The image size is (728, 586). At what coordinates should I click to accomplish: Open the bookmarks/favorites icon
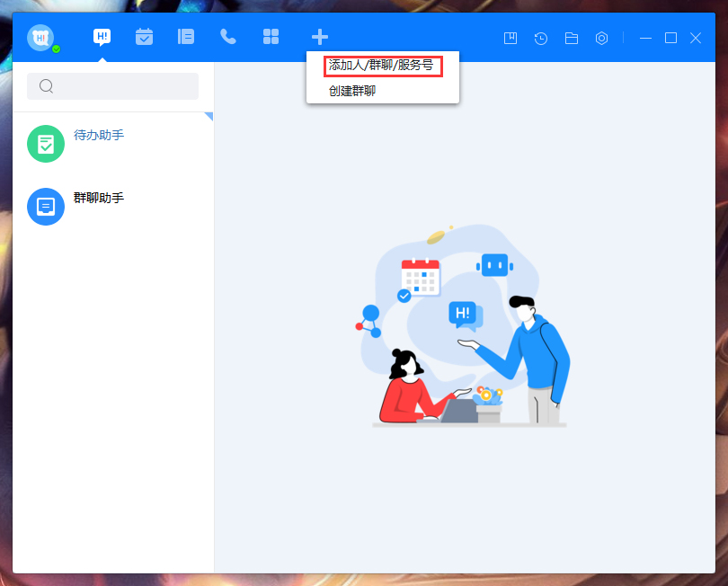coord(510,38)
